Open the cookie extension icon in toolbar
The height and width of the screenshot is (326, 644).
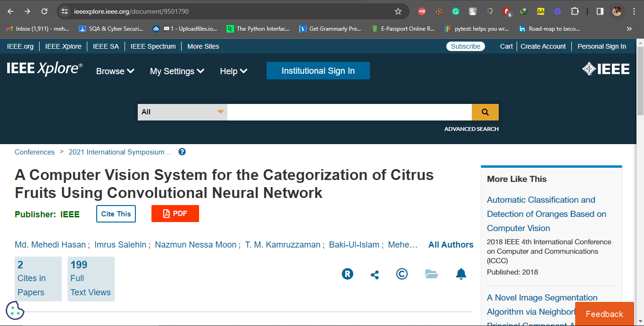439,11
